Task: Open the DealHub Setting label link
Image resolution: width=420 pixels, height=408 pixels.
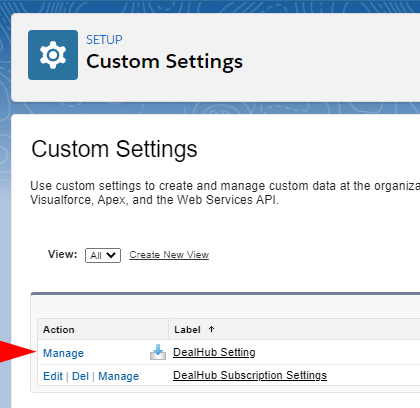Action: coord(214,352)
